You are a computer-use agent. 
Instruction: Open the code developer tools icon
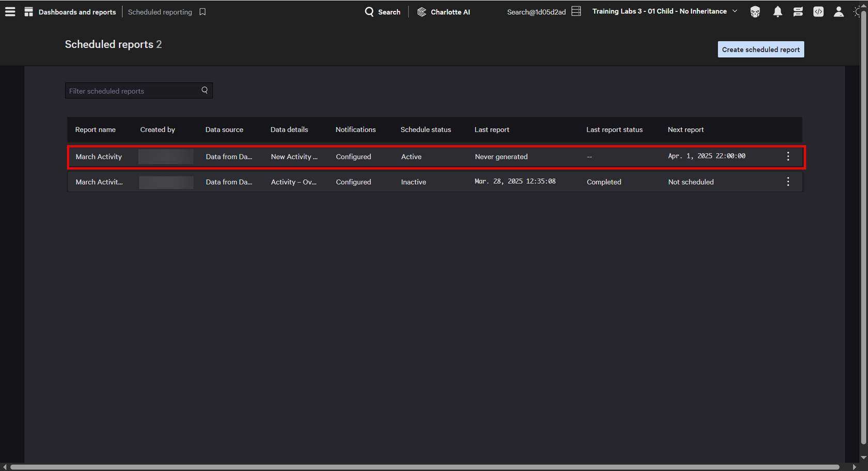(818, 12)
